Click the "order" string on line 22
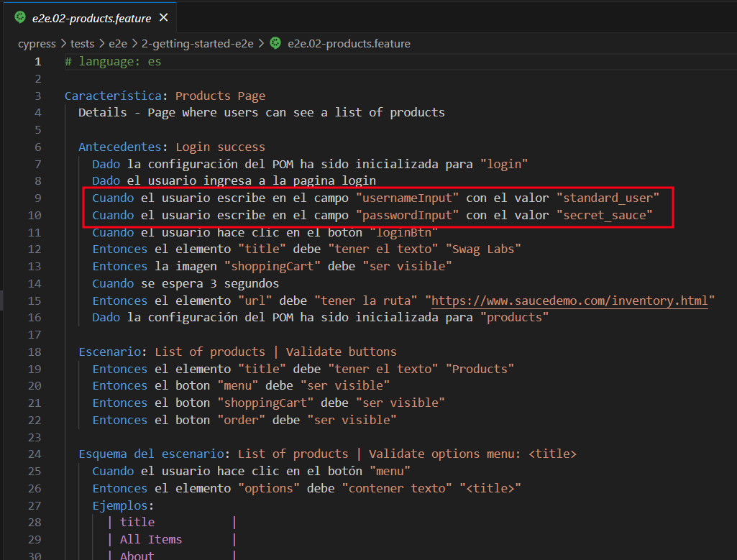737x560 pixels. [x=241, y=420]
